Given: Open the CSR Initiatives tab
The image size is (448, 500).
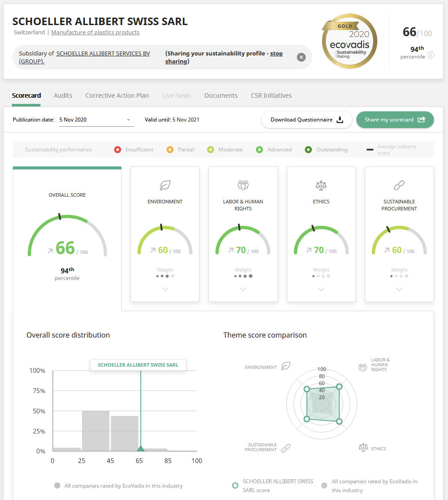Looking at the screenshot, I should pyautogui.click(x=271, y=96).
